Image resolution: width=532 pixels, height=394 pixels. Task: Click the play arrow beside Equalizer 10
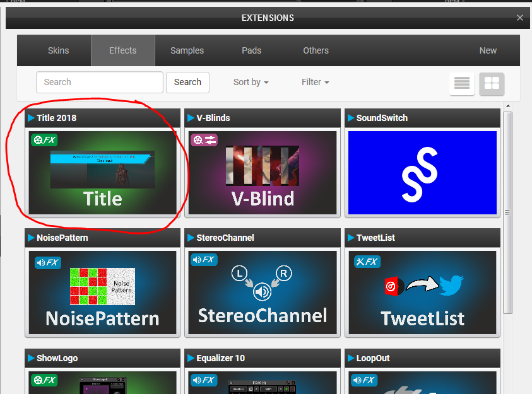click(191, 358)
